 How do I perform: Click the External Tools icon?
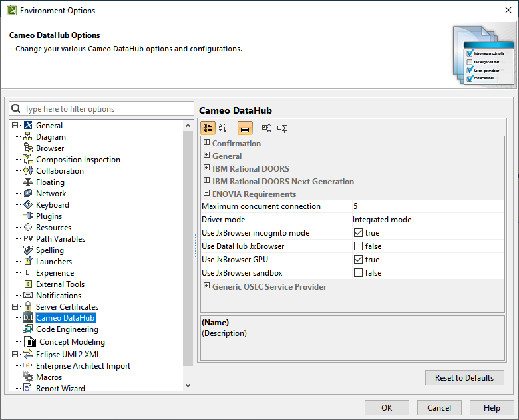tap(28, 284)
